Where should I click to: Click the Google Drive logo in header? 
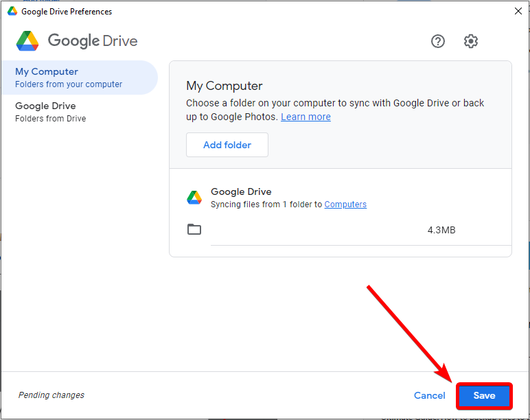[27, 41]
